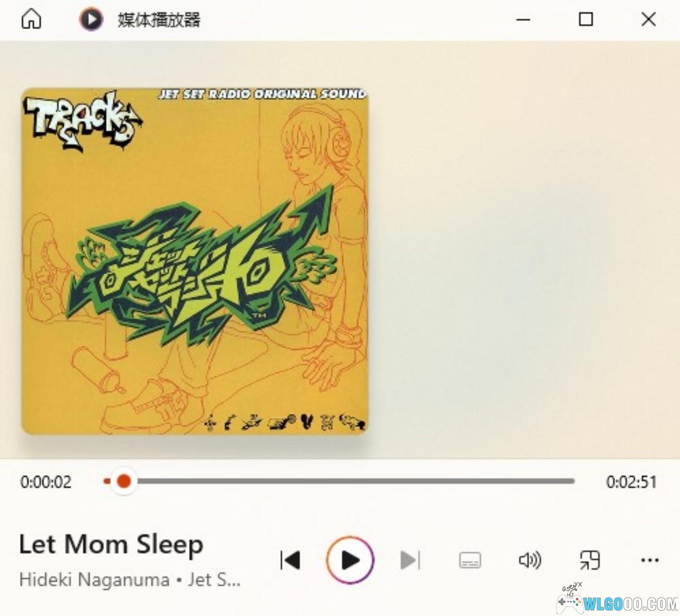This screenshot has width=680, height=616.
Task: Skip to the previous track
Action: coord(290,560)
